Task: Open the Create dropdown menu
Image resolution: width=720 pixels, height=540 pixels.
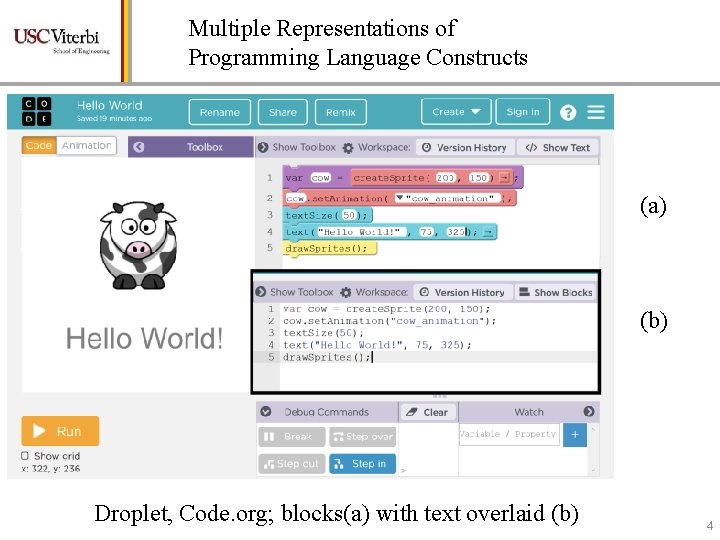Action: click(456, 112)
